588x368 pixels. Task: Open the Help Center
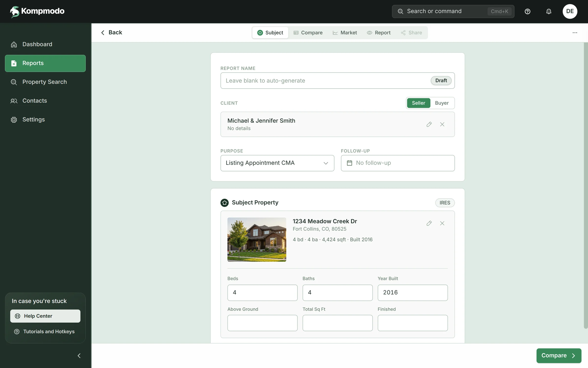pyautogui.click(x=45, y=316)
